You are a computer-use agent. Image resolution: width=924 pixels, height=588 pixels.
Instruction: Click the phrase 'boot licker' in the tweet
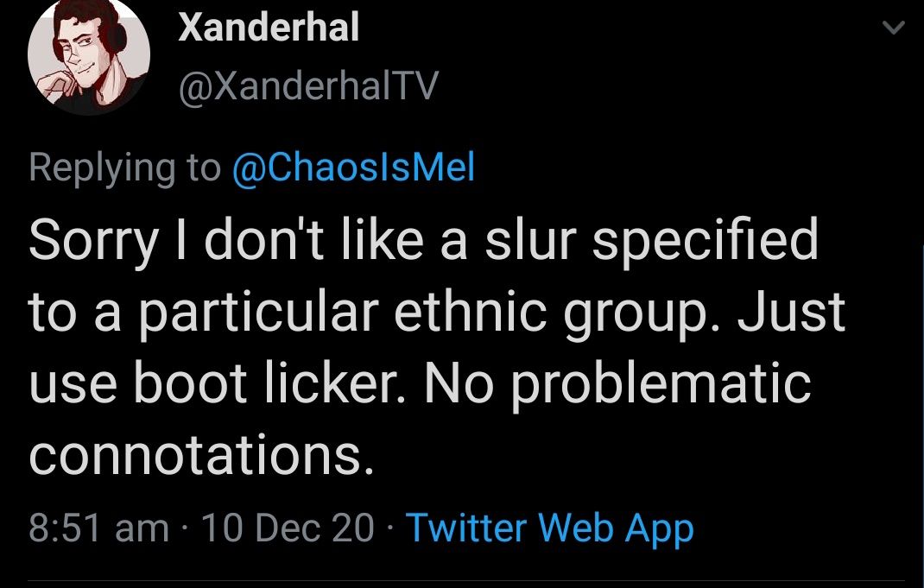coord(268,383)
